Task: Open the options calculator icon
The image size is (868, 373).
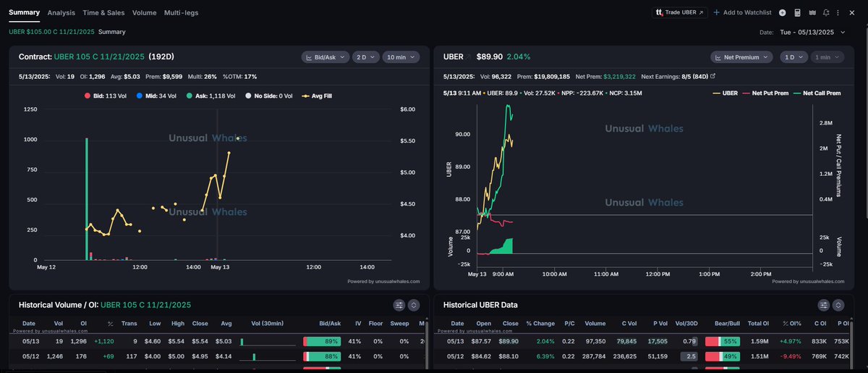Action: tap(797, 12)
